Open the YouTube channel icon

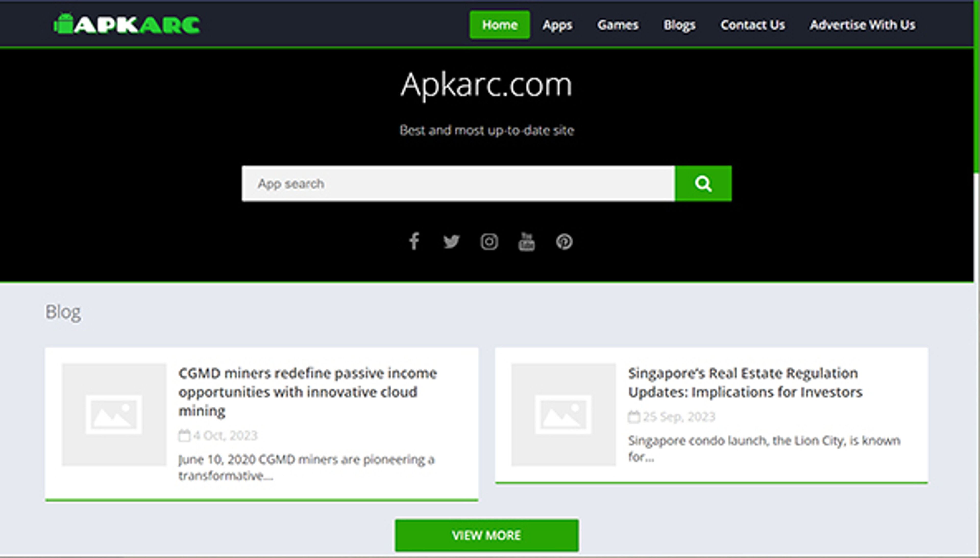point(527,241)
